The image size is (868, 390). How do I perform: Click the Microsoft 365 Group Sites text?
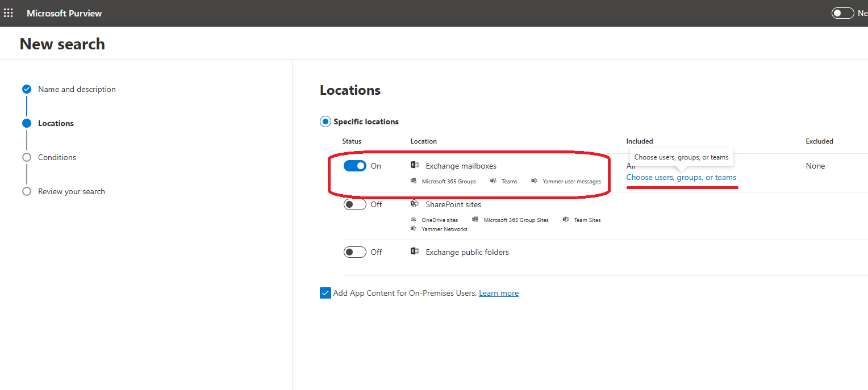[516, 220]
